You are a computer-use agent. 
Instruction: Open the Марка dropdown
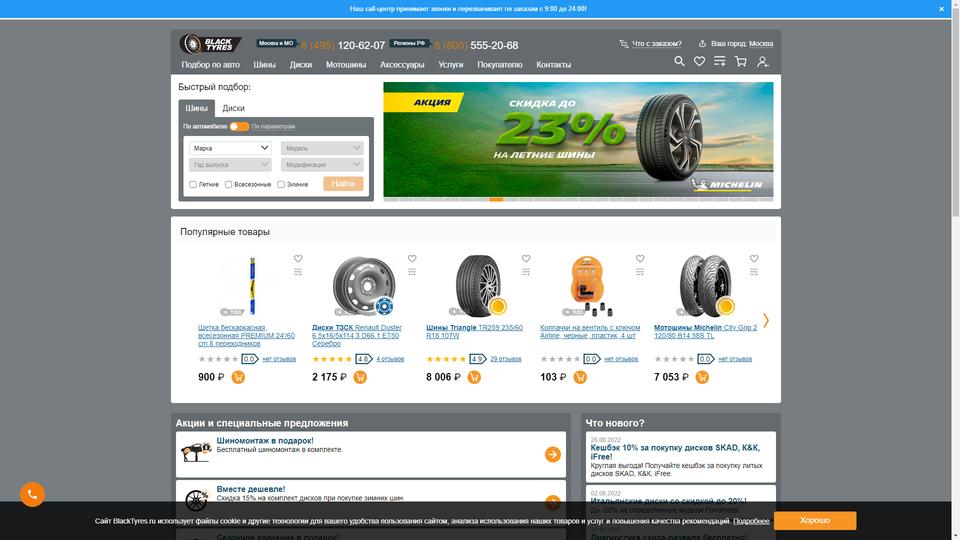(x=230, y=148)
